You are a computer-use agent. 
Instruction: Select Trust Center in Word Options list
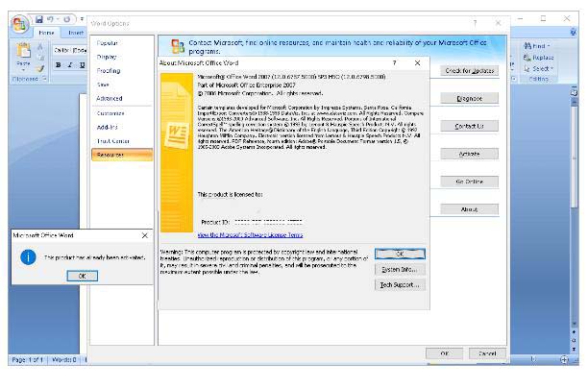(121, 141)
